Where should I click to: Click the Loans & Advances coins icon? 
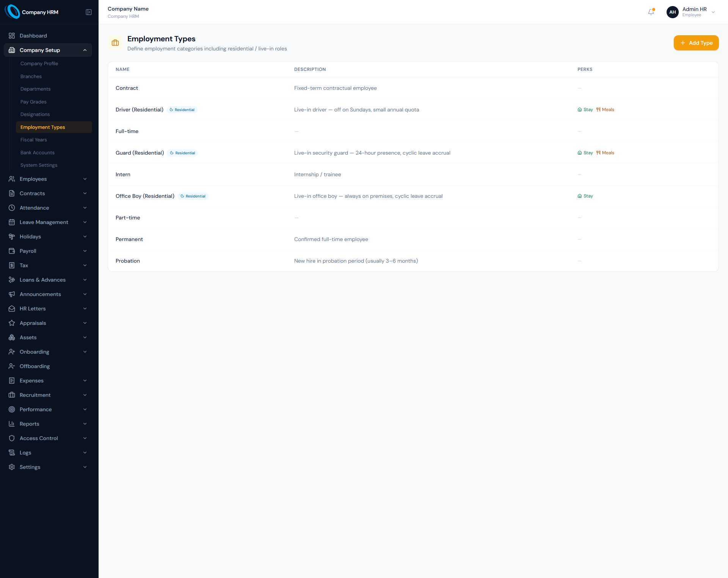12,280
